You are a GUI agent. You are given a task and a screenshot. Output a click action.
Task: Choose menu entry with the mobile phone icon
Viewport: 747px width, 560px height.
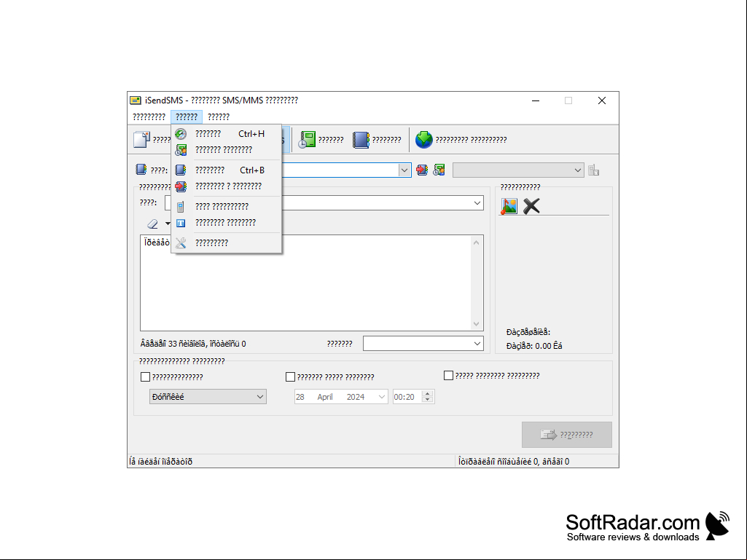[227, 206]
